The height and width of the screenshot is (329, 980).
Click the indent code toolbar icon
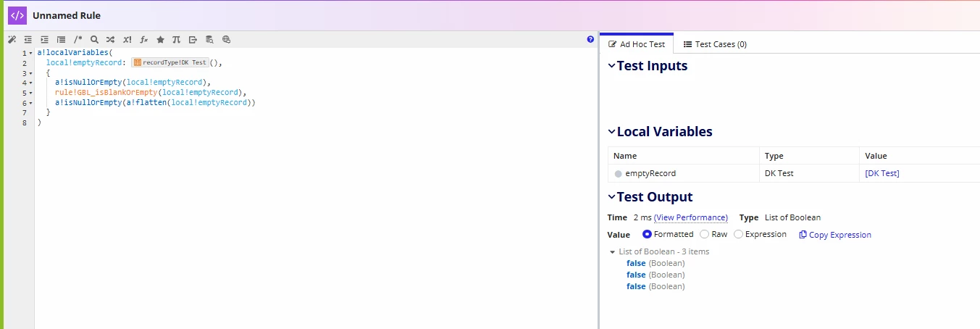45,40
